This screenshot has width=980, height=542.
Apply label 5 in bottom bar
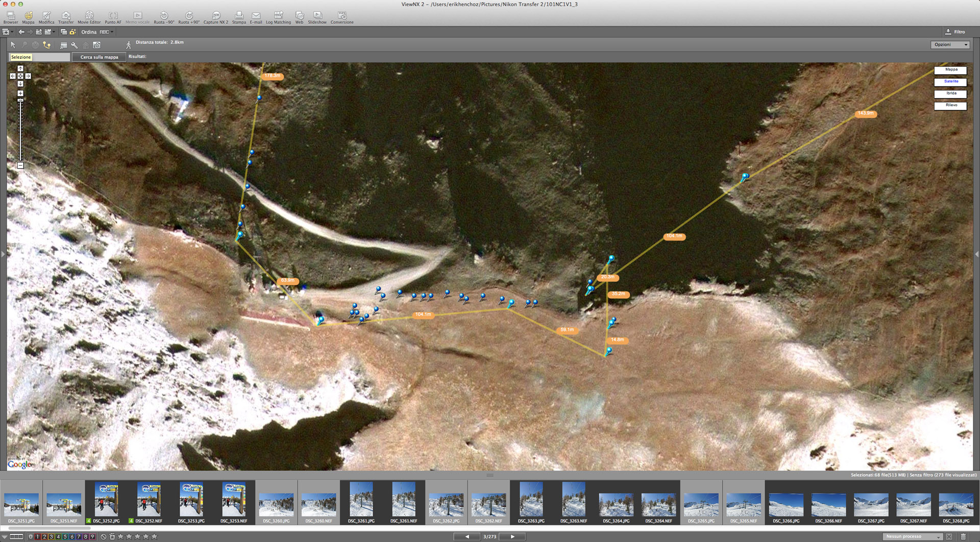click(x=65, y=537)
